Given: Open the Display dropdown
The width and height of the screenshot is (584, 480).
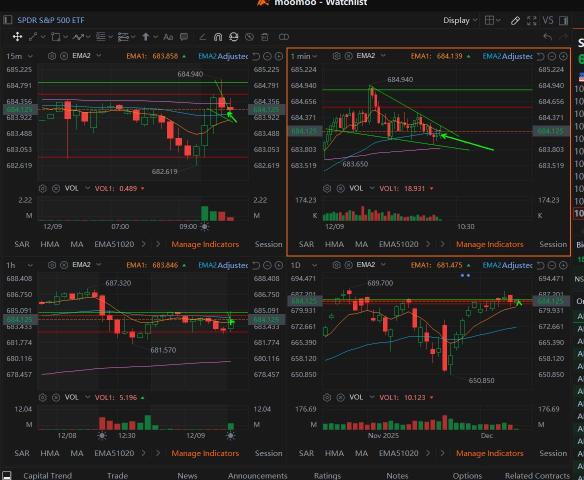Looking at the screenshot, I should (x=460, y=20).
